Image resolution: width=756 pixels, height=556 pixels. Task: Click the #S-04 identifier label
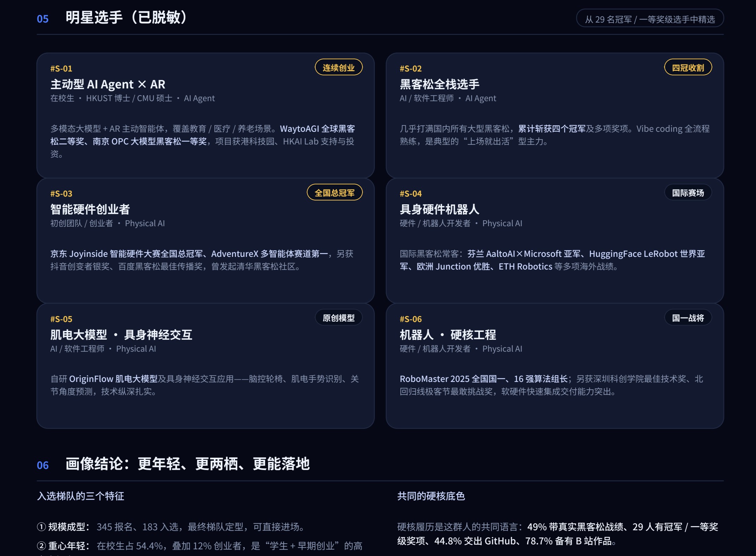[411, 193]
